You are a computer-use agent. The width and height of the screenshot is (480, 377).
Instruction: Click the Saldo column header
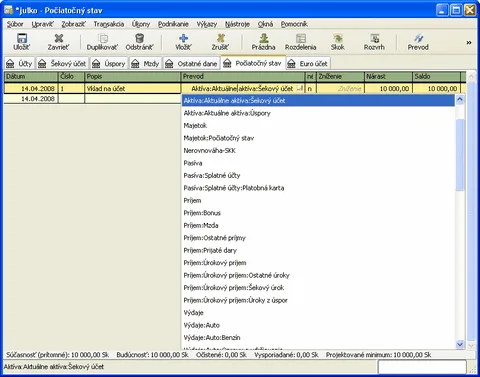(x=436, y=77)
